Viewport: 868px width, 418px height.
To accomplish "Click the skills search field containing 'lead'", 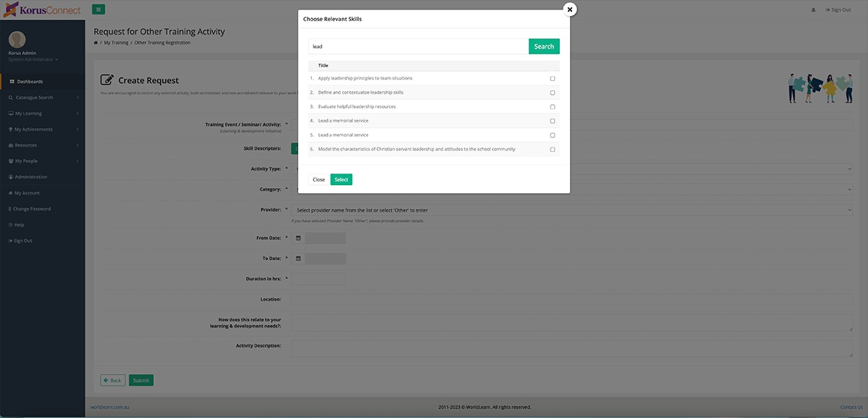I will (x=419, y=46).
